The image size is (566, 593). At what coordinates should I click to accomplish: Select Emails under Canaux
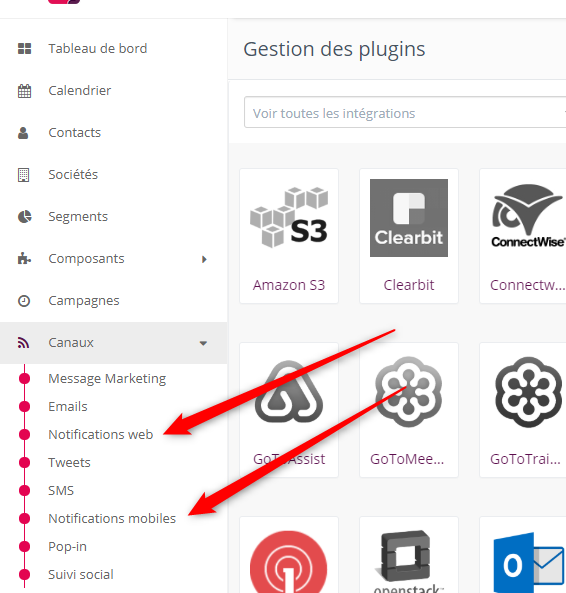coord(68,407)
